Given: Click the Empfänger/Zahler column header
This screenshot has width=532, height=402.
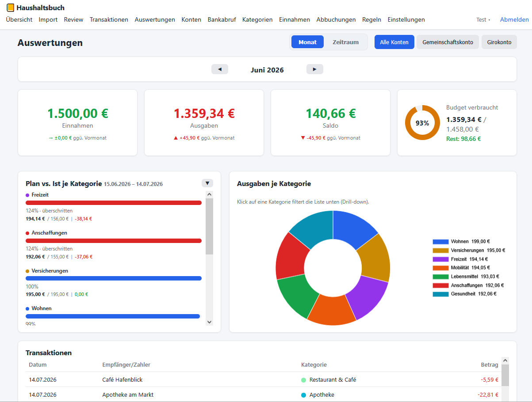Looking at the screenshot, I should pos(126,365).
